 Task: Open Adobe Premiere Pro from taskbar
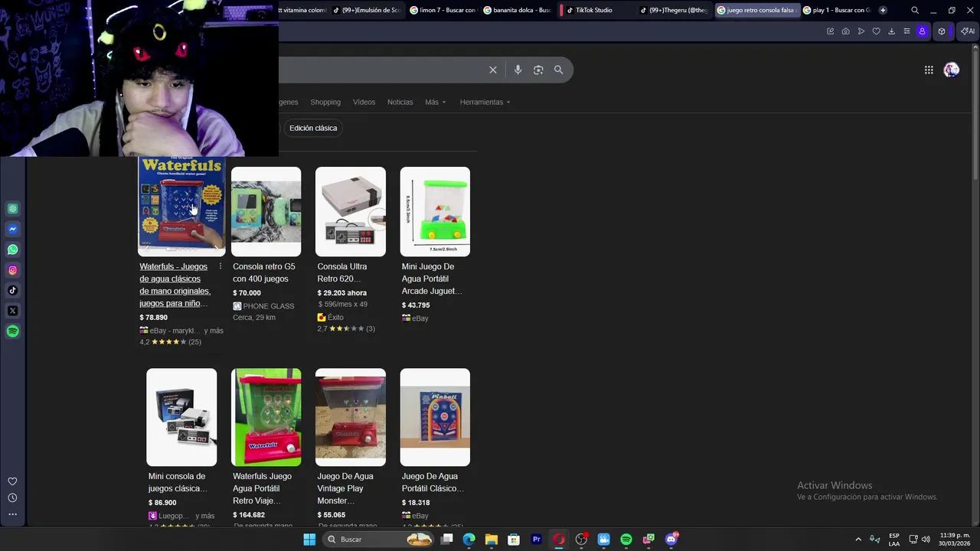pyautogui.click(x=536, y=540)
